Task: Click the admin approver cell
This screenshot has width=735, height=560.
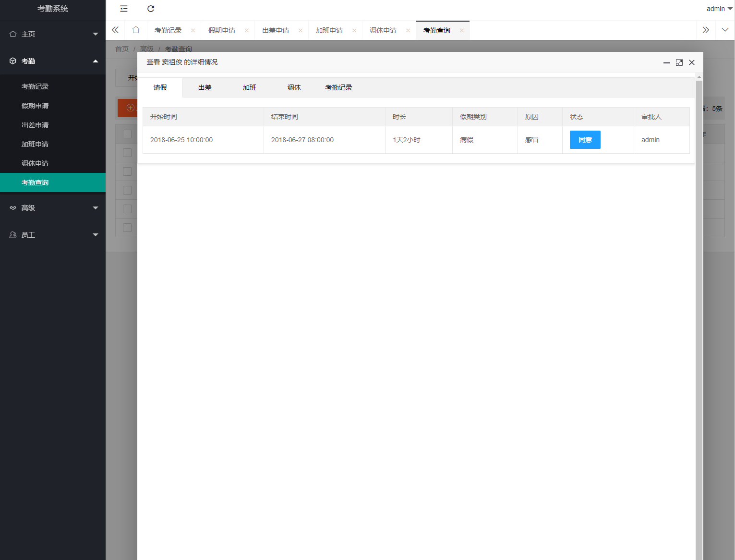Action: 662,140
